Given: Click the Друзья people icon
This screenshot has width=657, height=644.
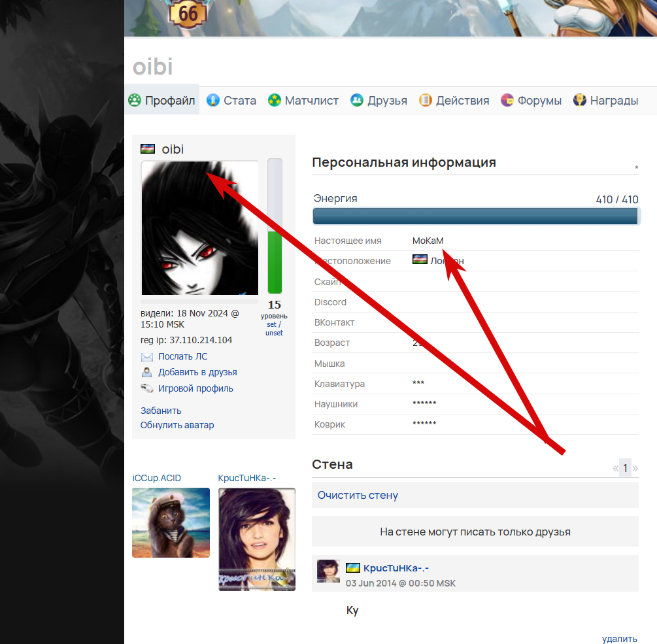Looking at the screenshot, I should coord(357,100).
